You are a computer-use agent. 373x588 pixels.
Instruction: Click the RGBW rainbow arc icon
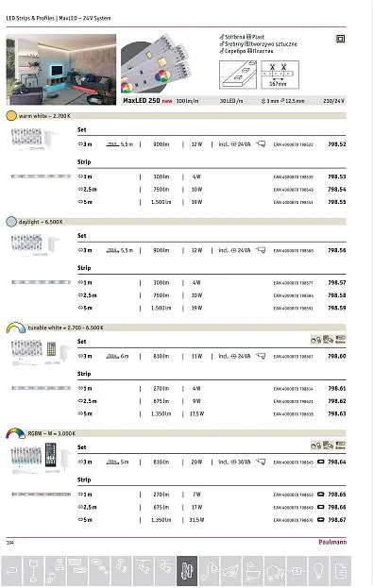[15, 433]
